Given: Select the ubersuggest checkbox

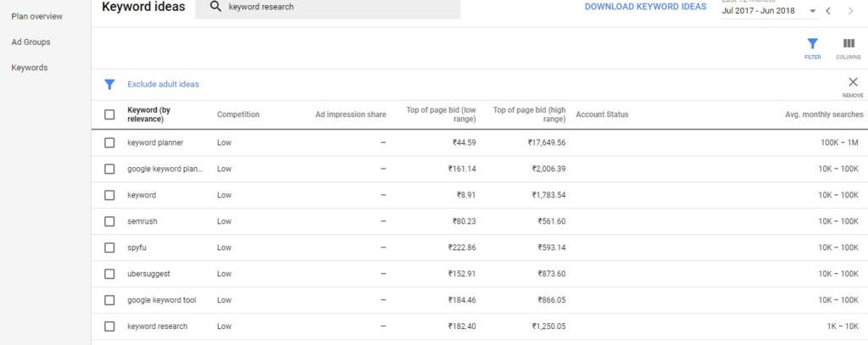Looking at the screenshot, I should 109,274.
